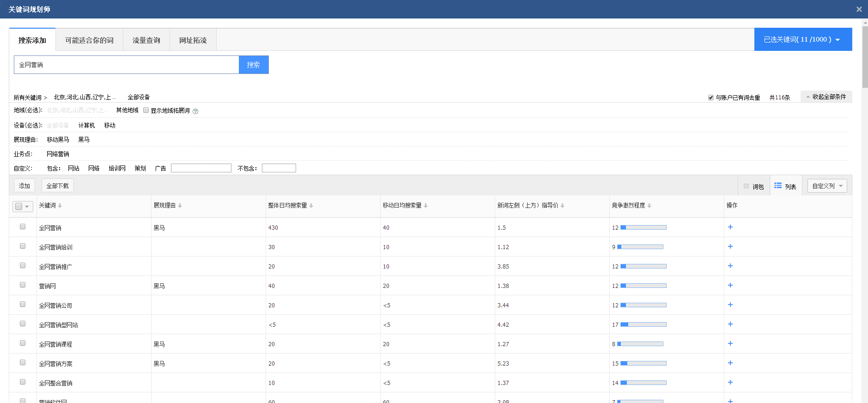The width and height of the screenshot is (868, 403).
Task: Check the 全网营销推广 row checkbox
Action: tap(23, 265)
